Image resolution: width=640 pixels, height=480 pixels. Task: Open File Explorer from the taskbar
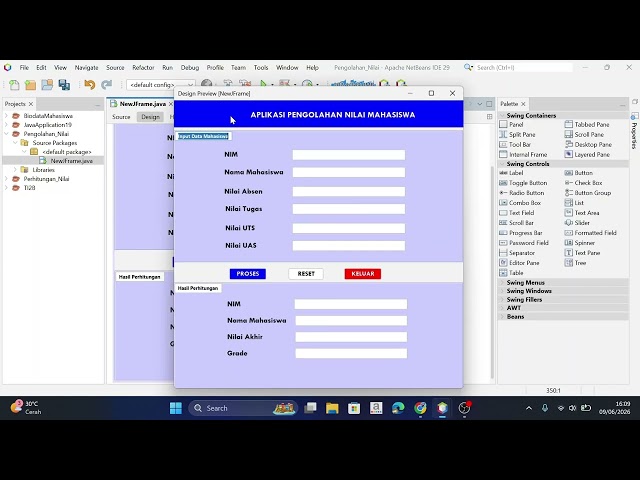332,408
